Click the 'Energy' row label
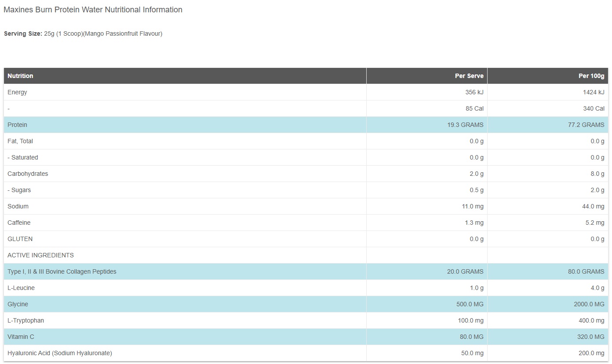 point(17,92)
